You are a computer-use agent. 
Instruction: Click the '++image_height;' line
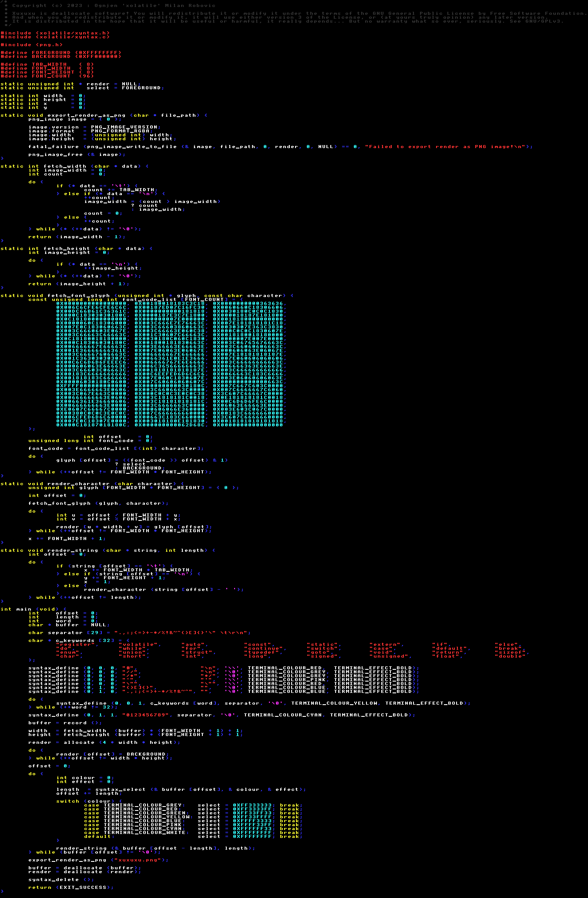[x=113, y=268]
